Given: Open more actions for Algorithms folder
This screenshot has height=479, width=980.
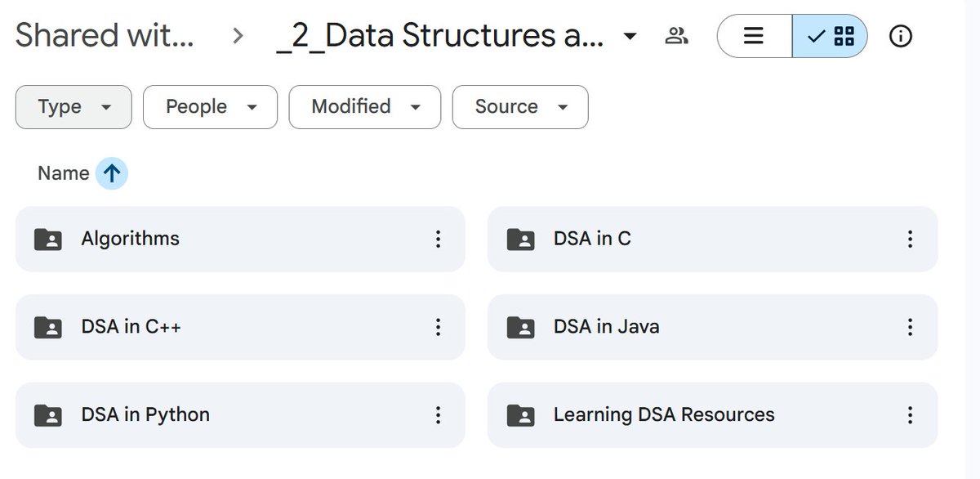Looking at the screenshot, I should click(439, 239).
